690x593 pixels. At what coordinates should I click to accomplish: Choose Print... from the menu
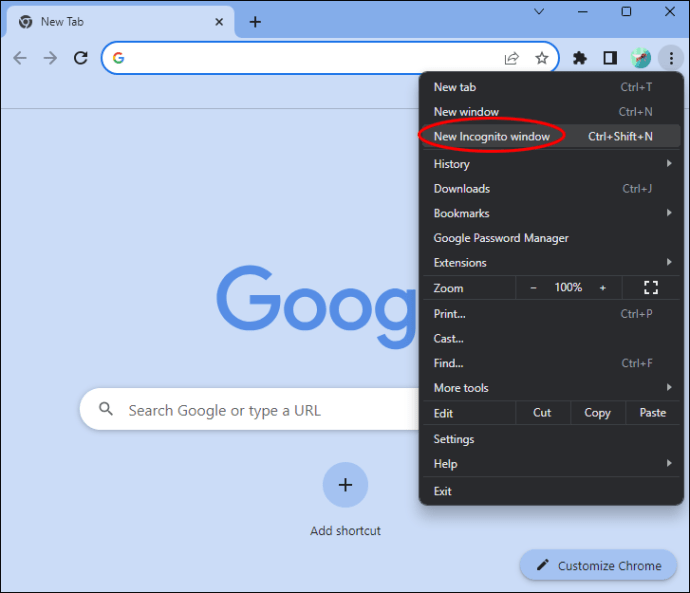(x=551, y=314)
